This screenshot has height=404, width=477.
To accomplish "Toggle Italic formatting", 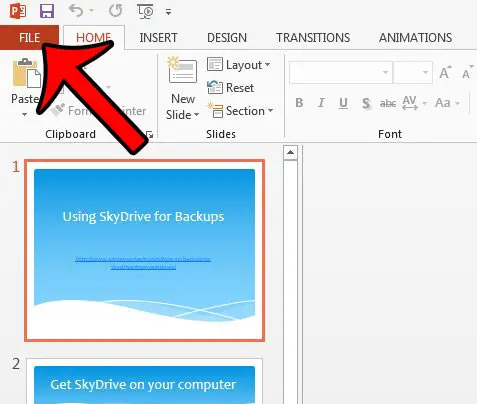I will 321,103.
